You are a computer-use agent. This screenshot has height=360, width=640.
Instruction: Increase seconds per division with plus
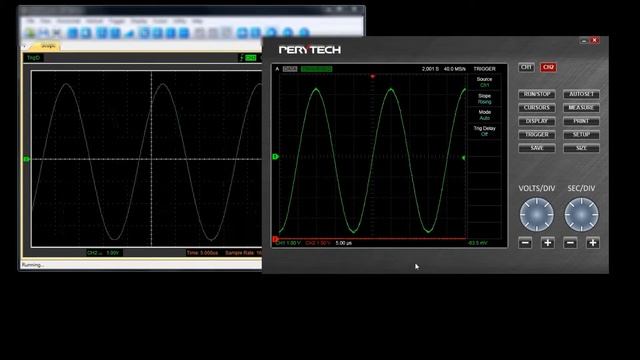[593, 243]
